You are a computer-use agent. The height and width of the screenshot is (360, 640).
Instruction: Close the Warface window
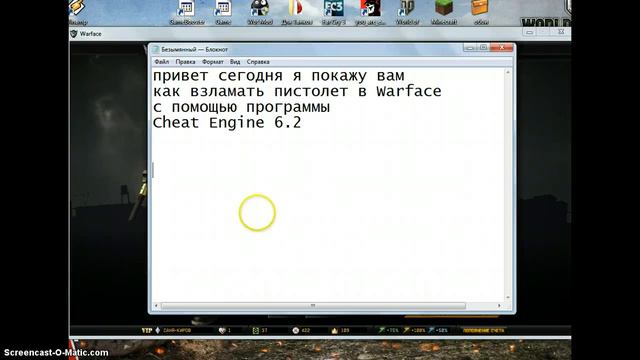click(x=561, y=32)
